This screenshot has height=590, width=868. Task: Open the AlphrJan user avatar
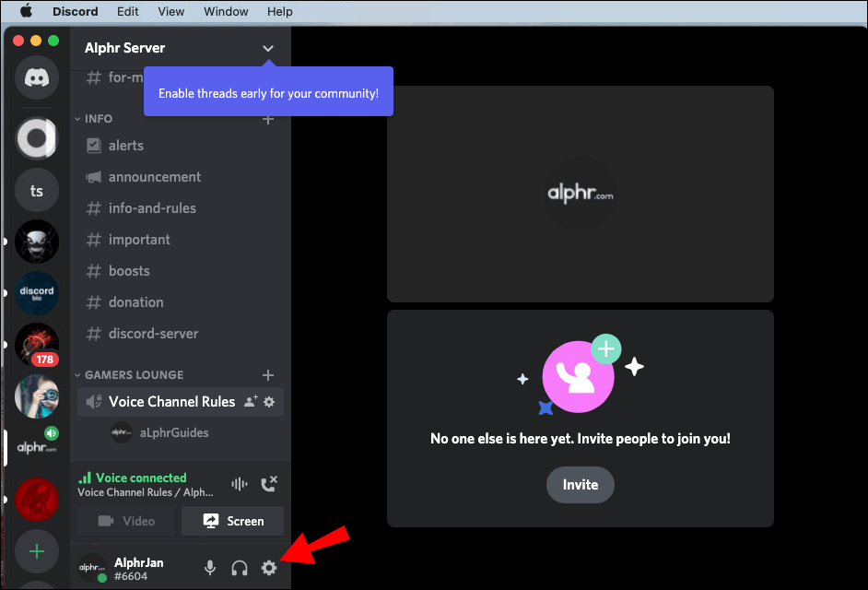tap(92, 568)
